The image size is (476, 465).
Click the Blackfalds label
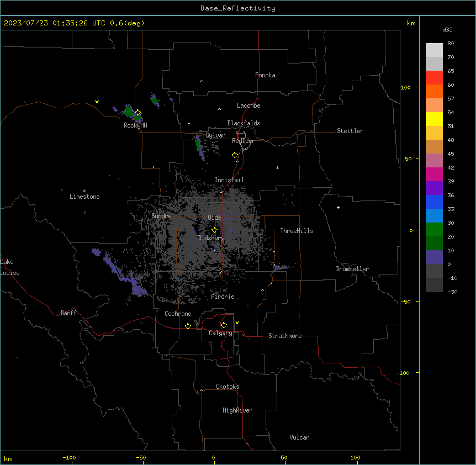coord(244,123)
